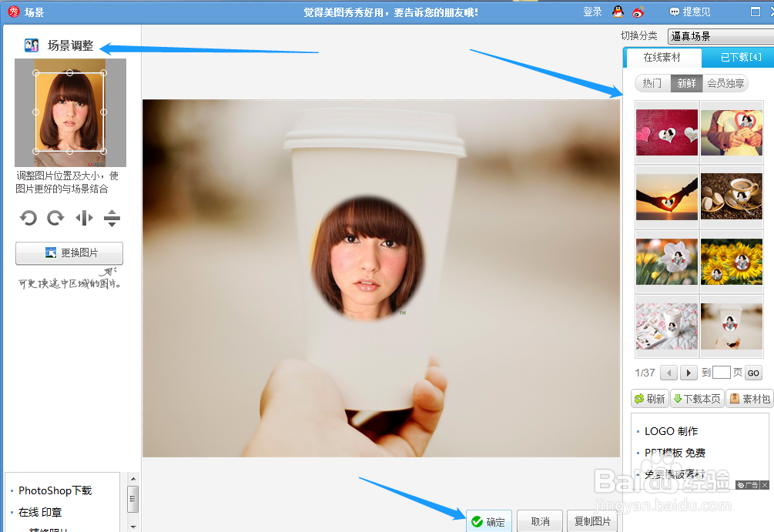Click the 取消 cancel button

tap(540, 521)
